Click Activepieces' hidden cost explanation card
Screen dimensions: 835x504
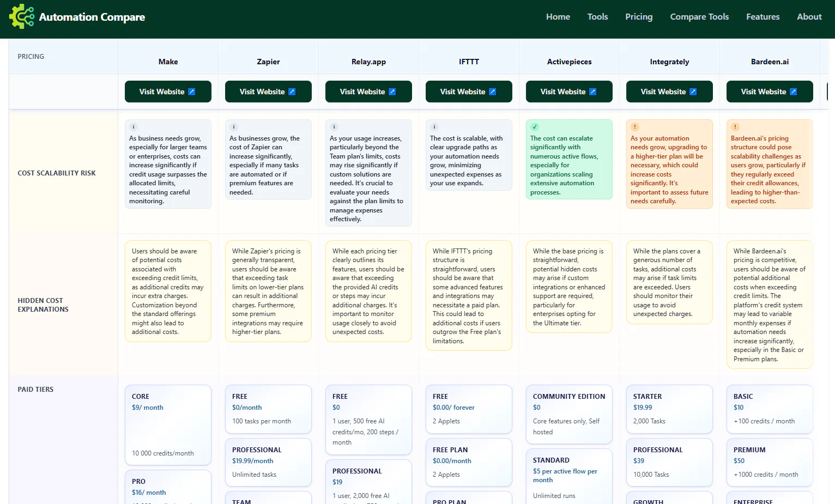point(569,287)
